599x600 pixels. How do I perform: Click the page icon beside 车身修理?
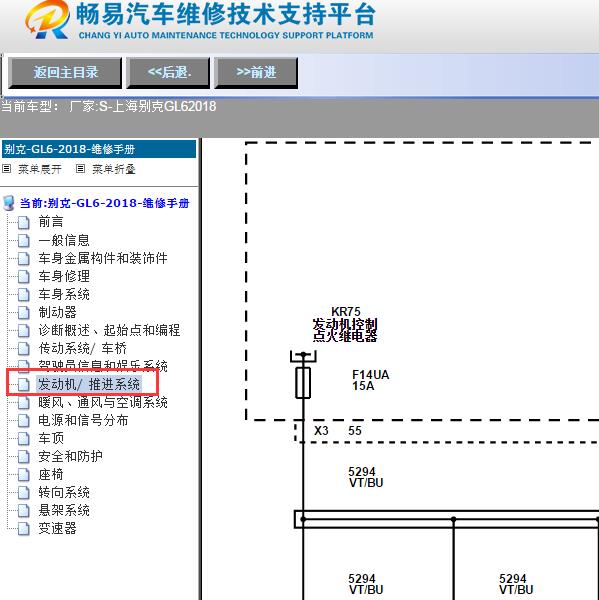(24, 276)
